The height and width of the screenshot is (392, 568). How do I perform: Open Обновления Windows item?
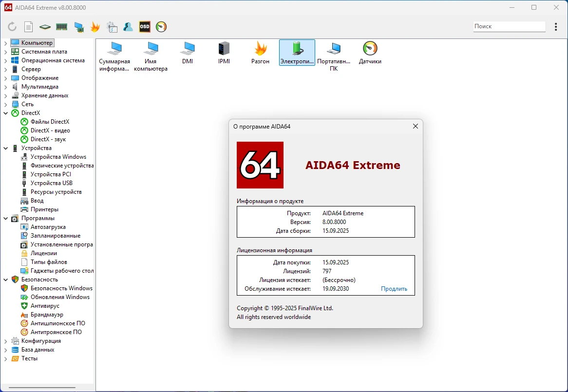[60, 297]
